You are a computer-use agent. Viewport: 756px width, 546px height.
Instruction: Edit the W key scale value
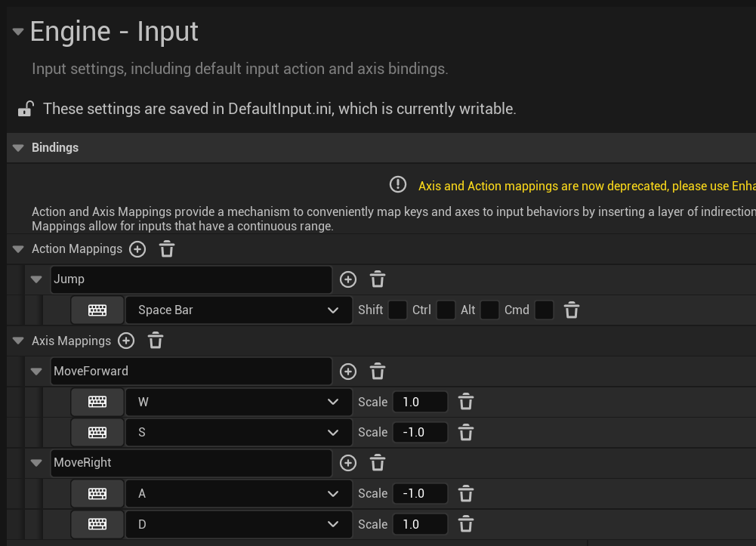[420, 402]
